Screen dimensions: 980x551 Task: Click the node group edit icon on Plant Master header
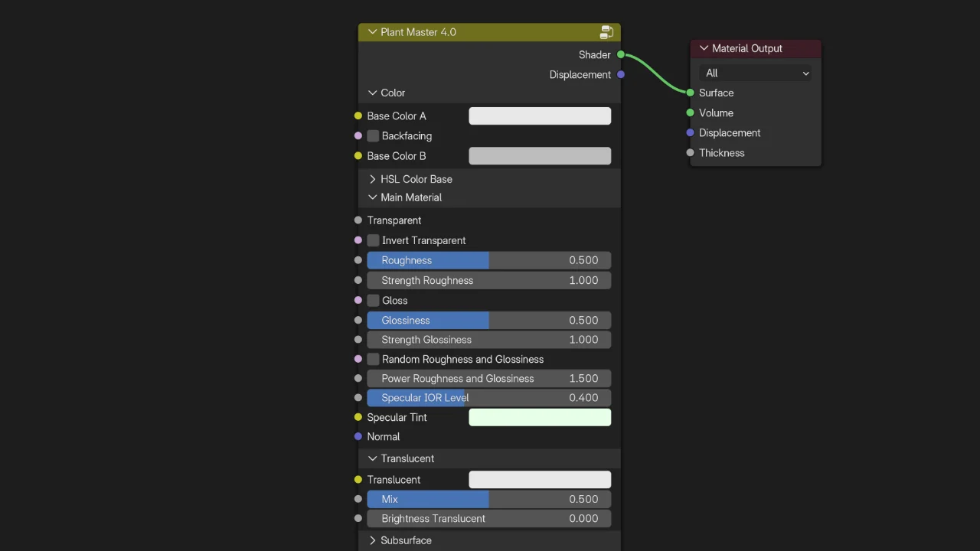pyautogui.click(x=606, y=32)
